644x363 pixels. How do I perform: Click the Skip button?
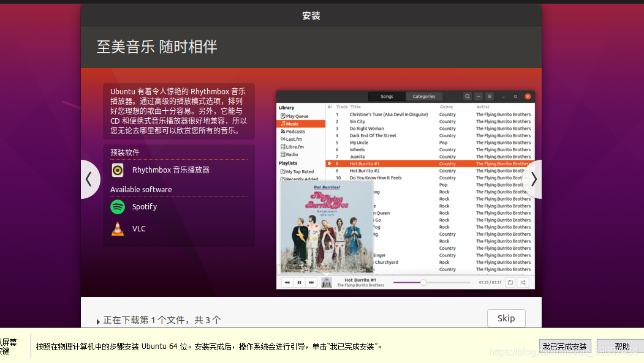click(x=506, y=318)
